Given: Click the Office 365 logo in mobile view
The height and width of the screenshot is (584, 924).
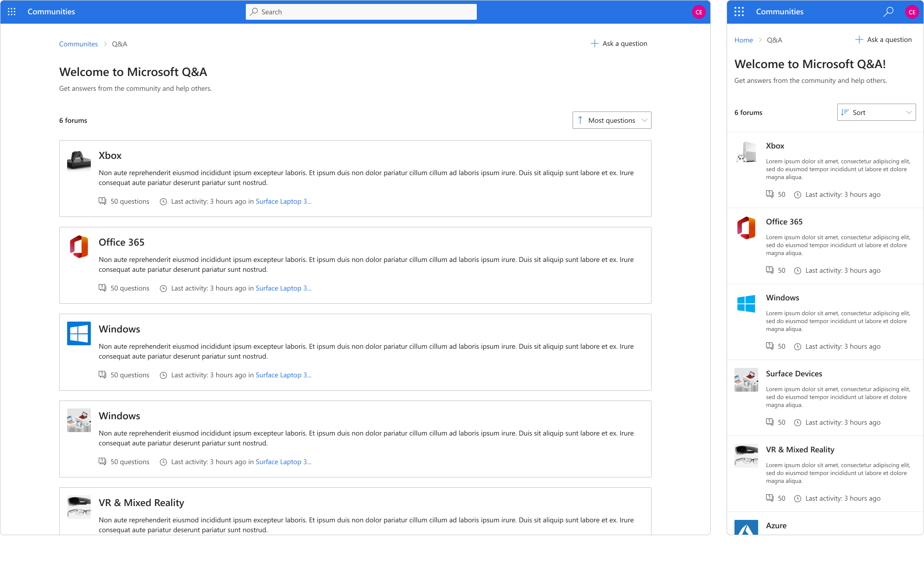Looking at the screenshot, I should click(746, 228).
